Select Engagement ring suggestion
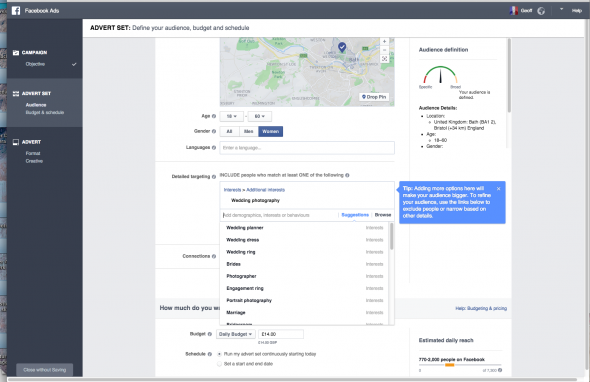The width and height of the screenshot is (590, 382). click(x=304, y=288)
